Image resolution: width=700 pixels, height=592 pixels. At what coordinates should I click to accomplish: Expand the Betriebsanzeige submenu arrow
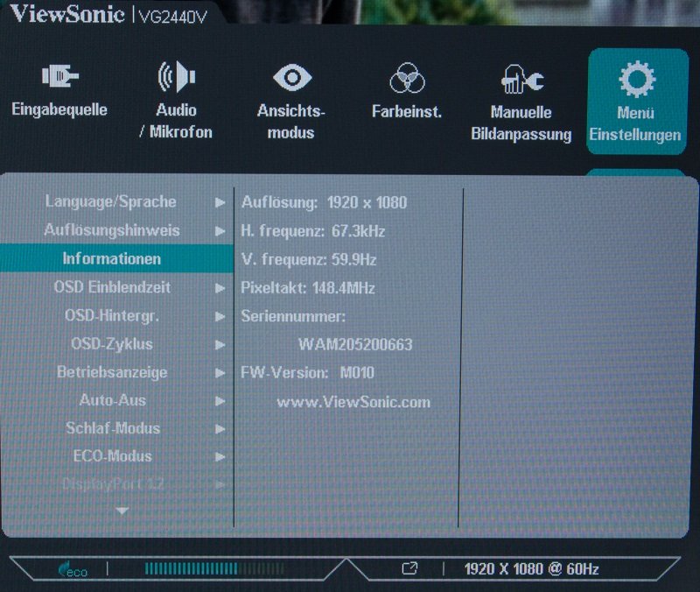[220, 373]
